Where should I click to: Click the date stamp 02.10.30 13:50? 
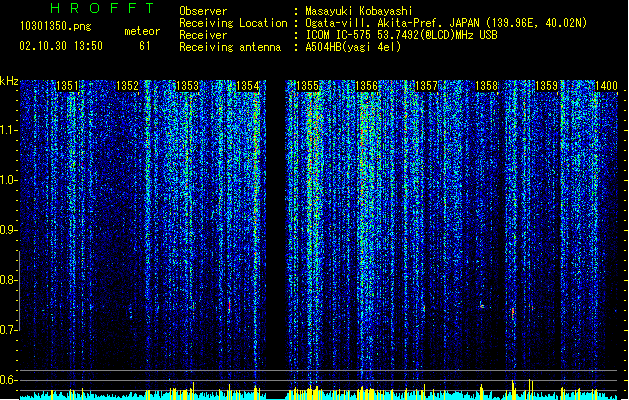click(61, 46)
